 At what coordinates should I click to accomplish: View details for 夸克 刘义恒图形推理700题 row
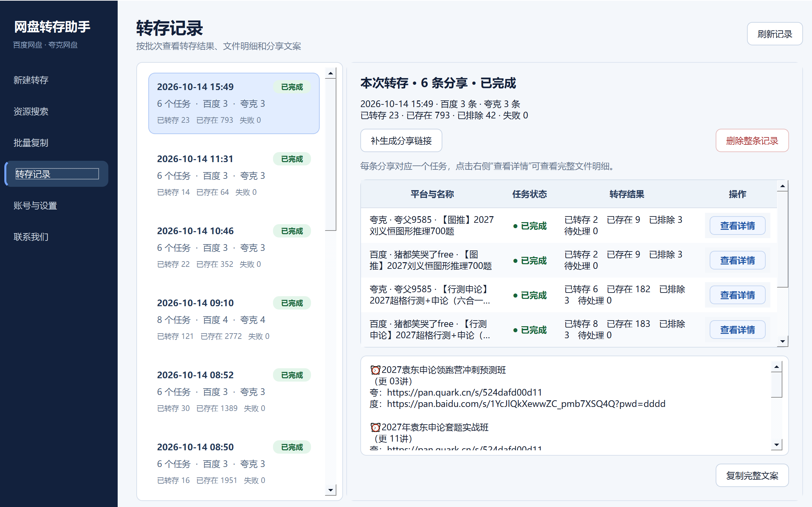point(737,226)
